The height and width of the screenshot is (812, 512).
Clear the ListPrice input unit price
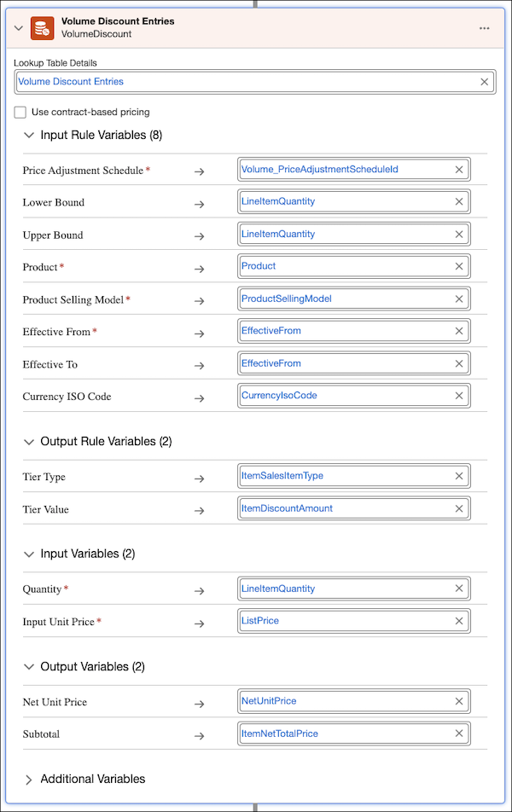(x=459, y=621)
